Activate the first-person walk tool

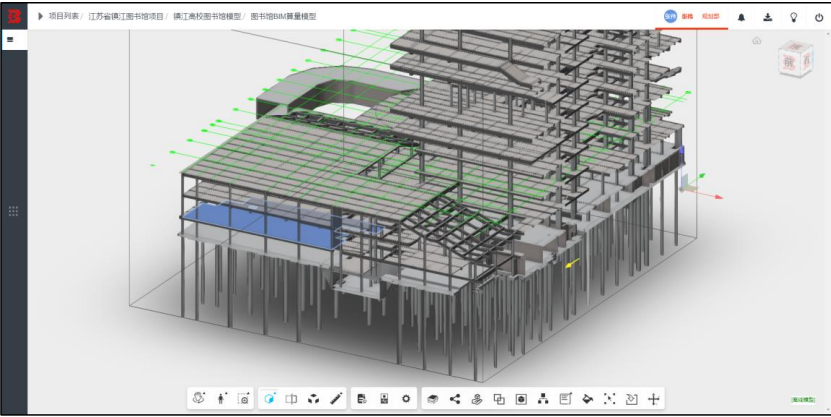coord(222,398)
